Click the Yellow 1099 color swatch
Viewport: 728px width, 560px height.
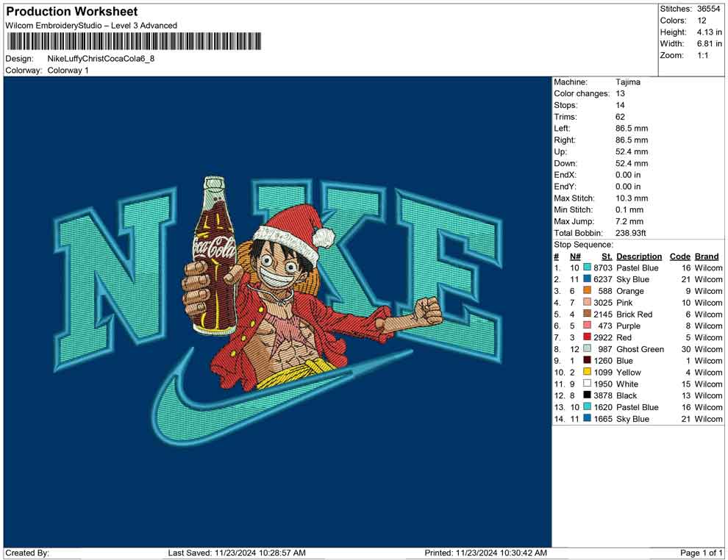(588, 372)
